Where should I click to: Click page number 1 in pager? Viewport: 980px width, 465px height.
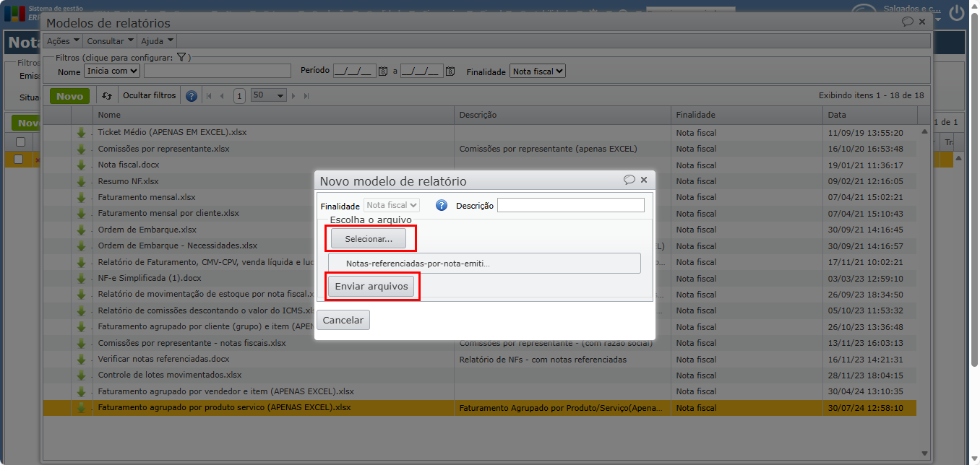pyautogui.click(x=239, y=95)
